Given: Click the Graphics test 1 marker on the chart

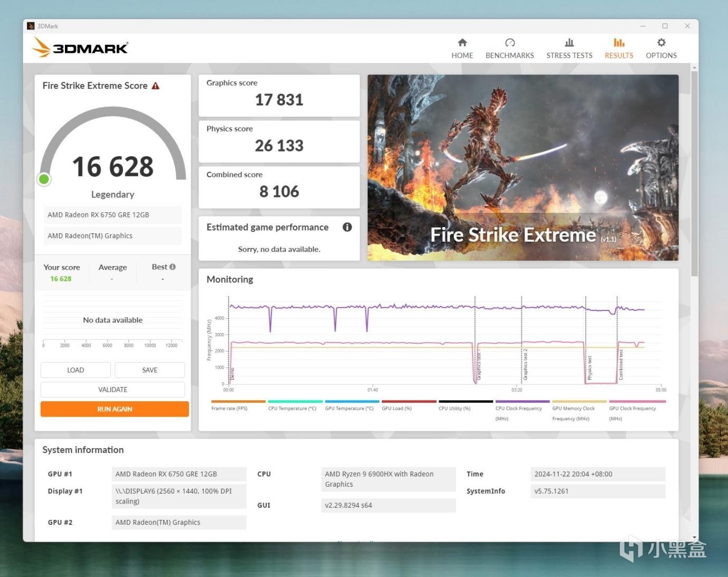Looking at the screenshot, I should click(x=479, y=365).
